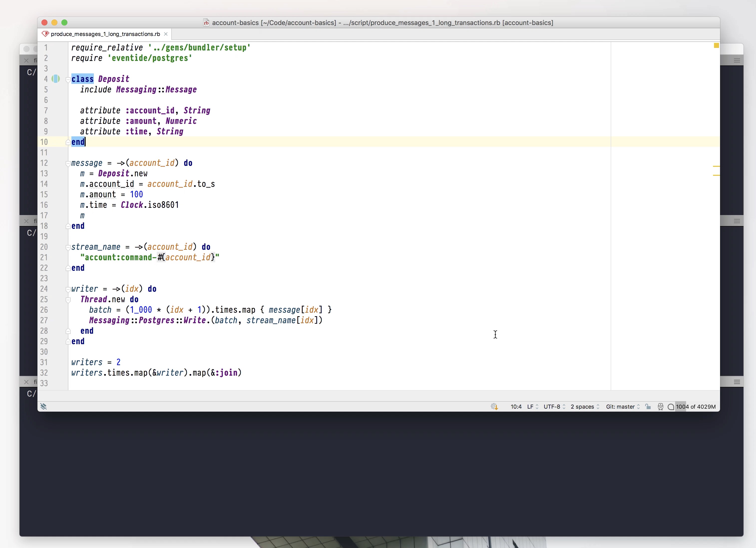This screenshot has width=756, height=548.
Task: Open the top pane menu icon in background terminal
Action: 737,60
